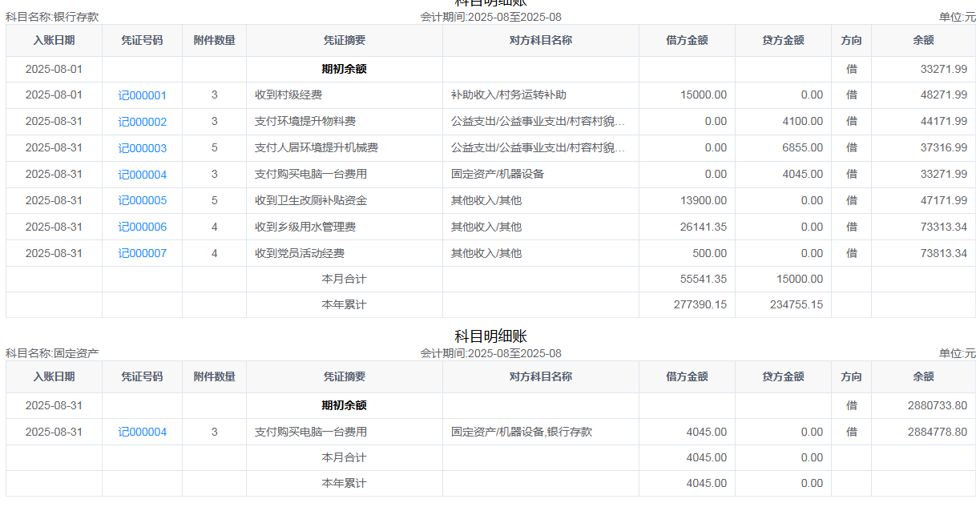980x515 pixels.
Task: Click 借方金额 header in the 固定资产 table
Action: point(687,376)
